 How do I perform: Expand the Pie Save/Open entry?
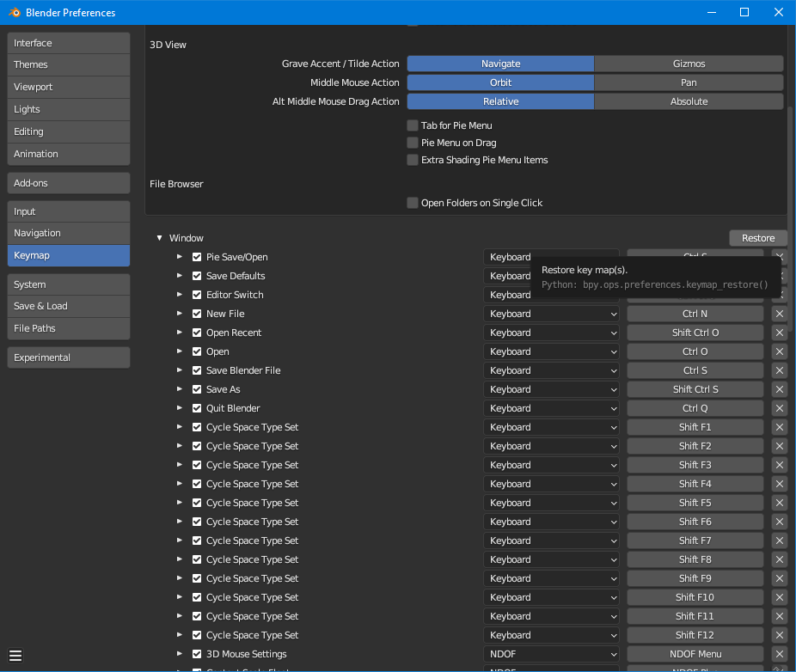pos(179,257)
